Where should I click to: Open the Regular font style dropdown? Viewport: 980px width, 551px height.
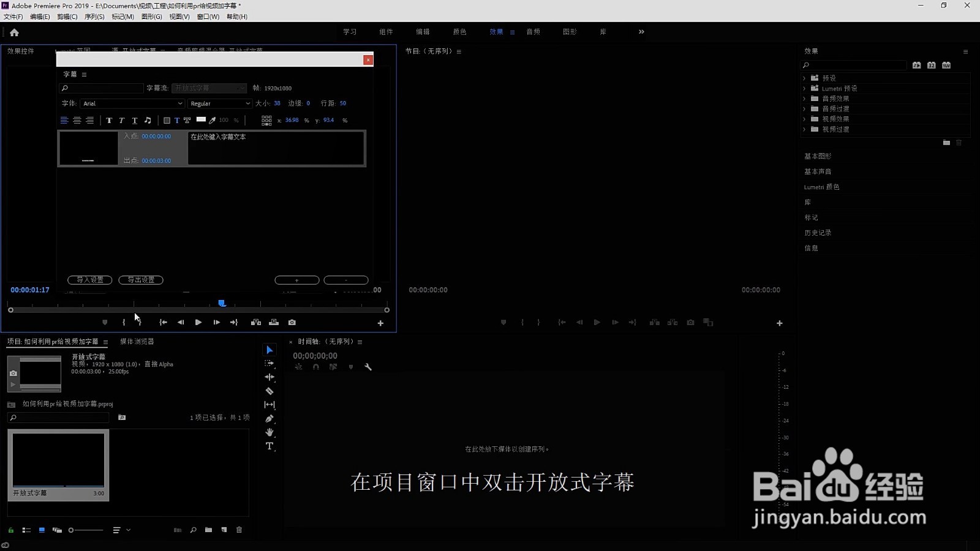click(x=220, y=103)
